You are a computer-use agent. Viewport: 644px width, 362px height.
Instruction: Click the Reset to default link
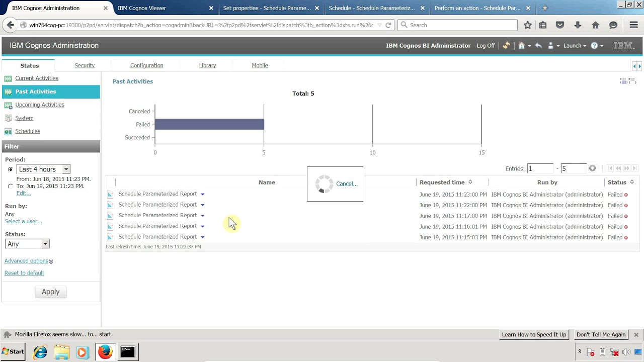click(24, 273)
